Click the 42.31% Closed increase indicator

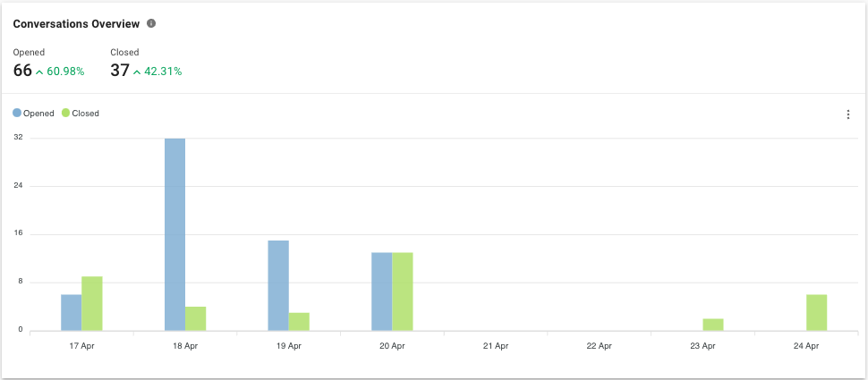coord(157,72)
